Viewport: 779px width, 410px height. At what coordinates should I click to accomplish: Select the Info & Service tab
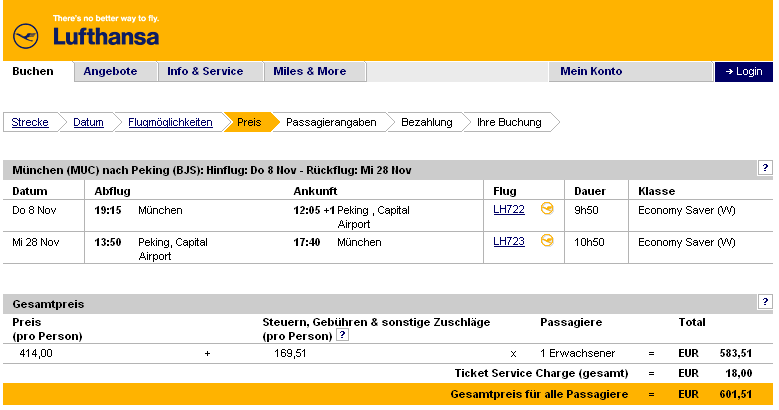tap(205, 71)
